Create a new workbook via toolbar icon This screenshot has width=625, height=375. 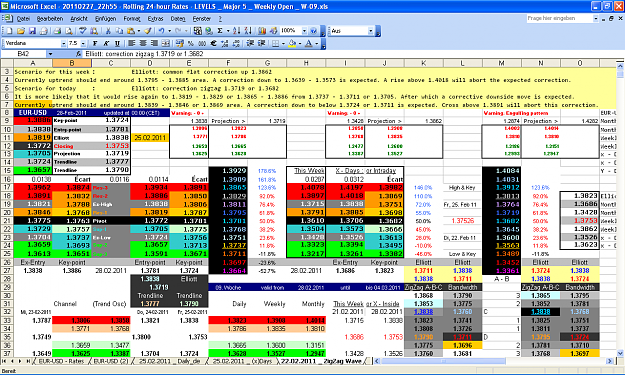[x=9, y=31]
